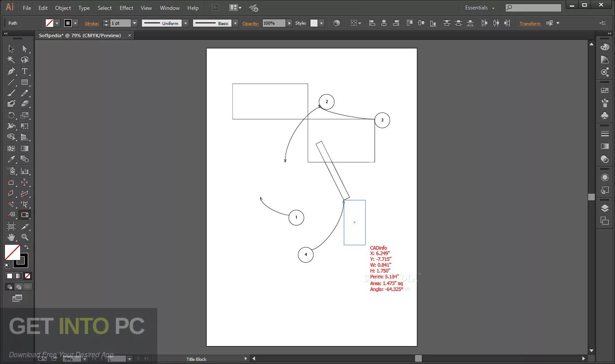Choose the Free Transform tool

25,126
